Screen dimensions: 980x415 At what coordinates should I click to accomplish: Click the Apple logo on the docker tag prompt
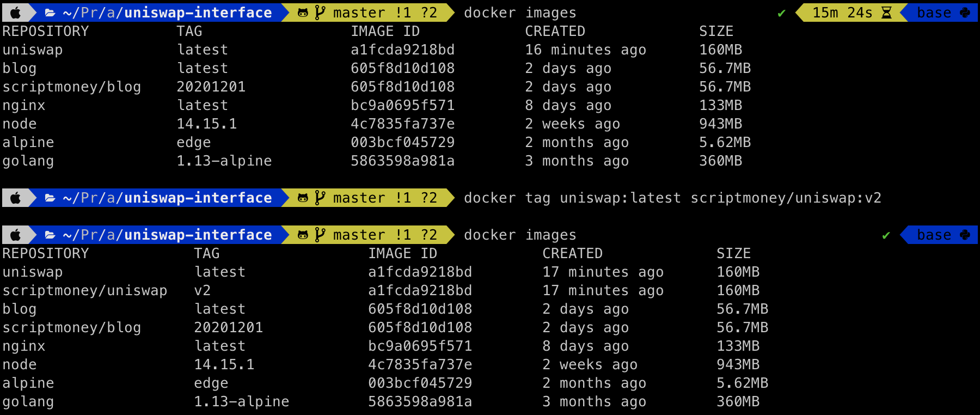[x=16, y=198]
